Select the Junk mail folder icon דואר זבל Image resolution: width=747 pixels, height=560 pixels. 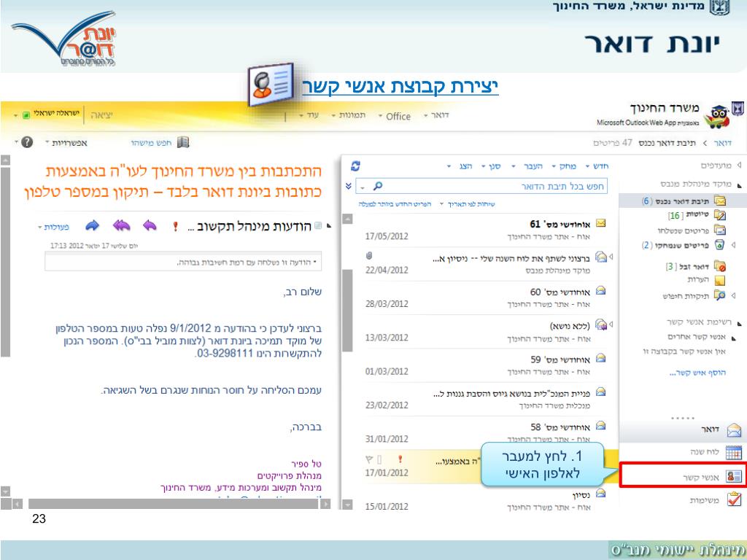[x=720, y=266]
